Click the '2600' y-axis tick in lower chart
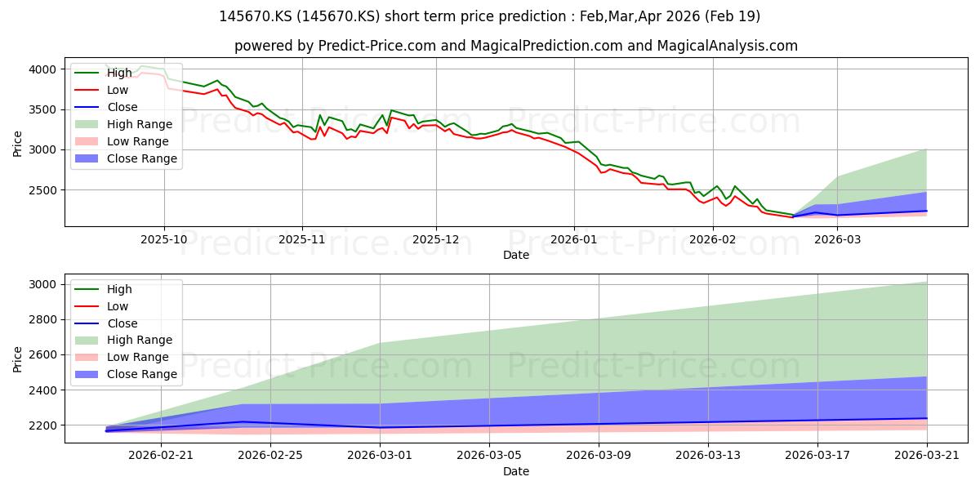The height and width of the screenshot is (490, 980). [44, 355]
